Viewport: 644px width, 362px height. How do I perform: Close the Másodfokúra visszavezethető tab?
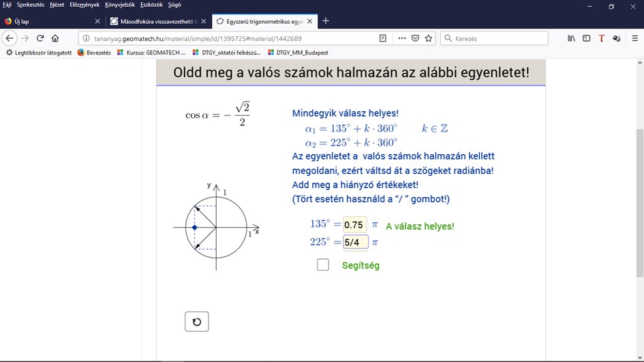pyautogui.click(x=204, y=21)
